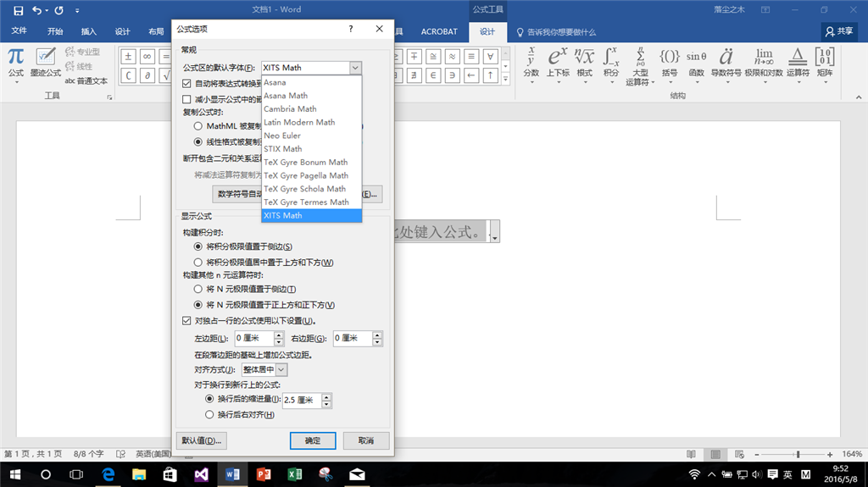Open the 文件 File tab

pos(19,31)
